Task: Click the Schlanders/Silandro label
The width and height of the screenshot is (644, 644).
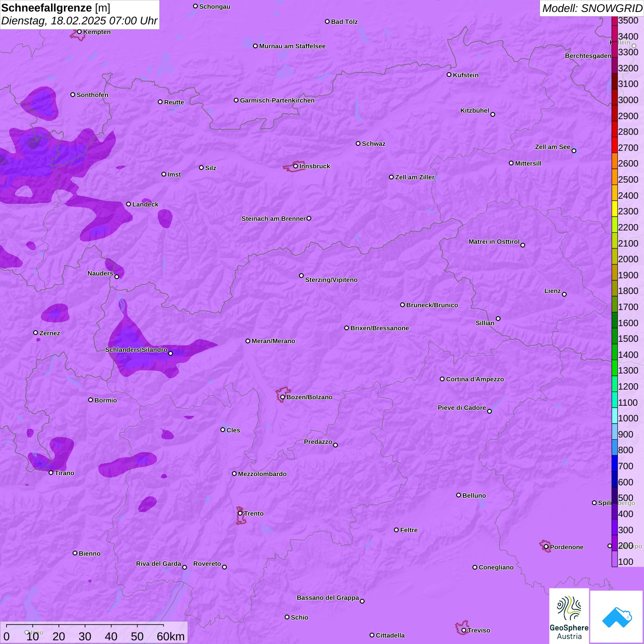Action: (x=136, y=350)
